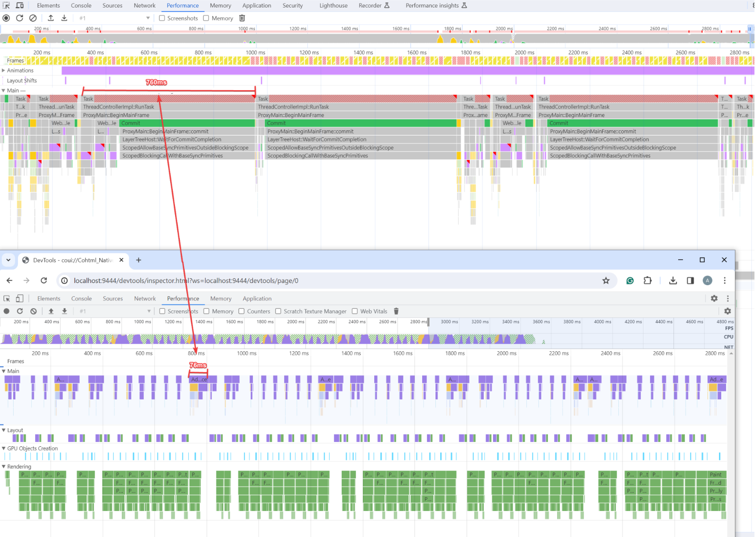The width and height of the screenshot is (756, 537).
Task: Clear the top Performance recording
Action: [33, 18]
